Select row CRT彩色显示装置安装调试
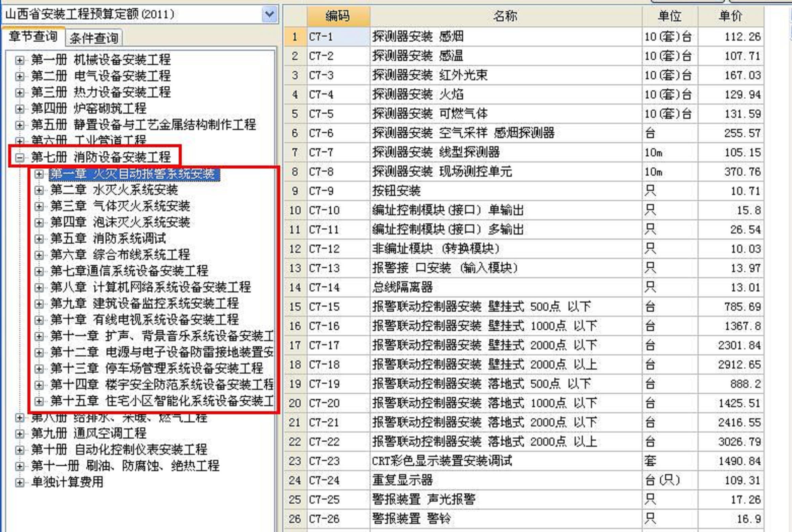This screenshot has height=532, width=792. click(x=524, y=461)
